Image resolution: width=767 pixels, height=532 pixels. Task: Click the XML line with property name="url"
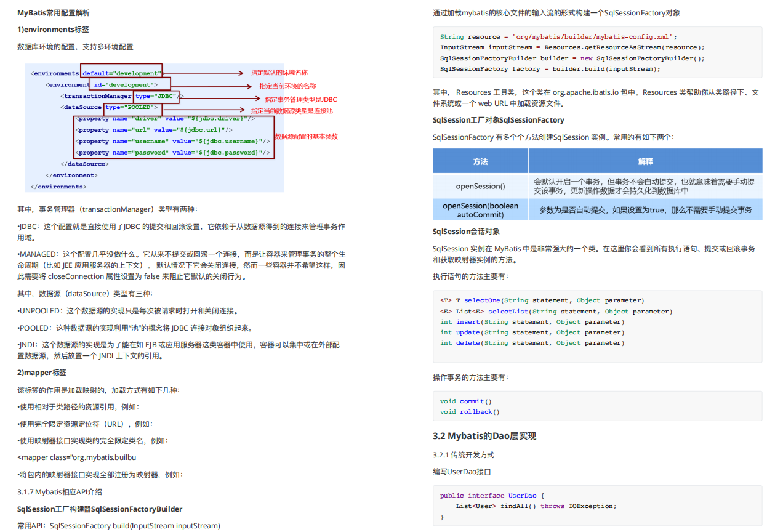[153, 130]
